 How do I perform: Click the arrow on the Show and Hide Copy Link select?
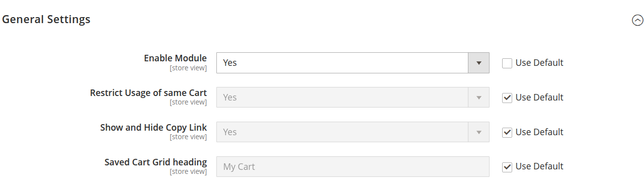click(x=479, y=132)
